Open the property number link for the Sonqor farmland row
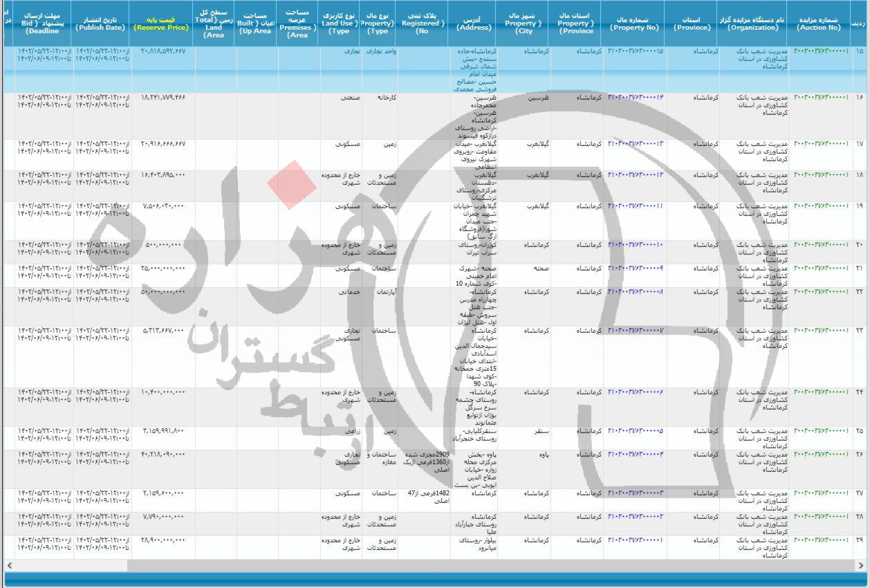The image size is (870, 588). pos(635,432)
